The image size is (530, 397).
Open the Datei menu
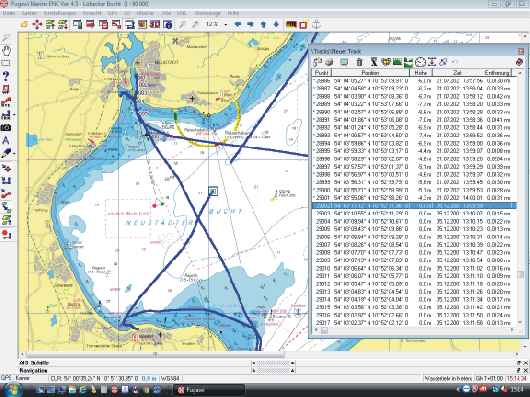tap(9, 13)
